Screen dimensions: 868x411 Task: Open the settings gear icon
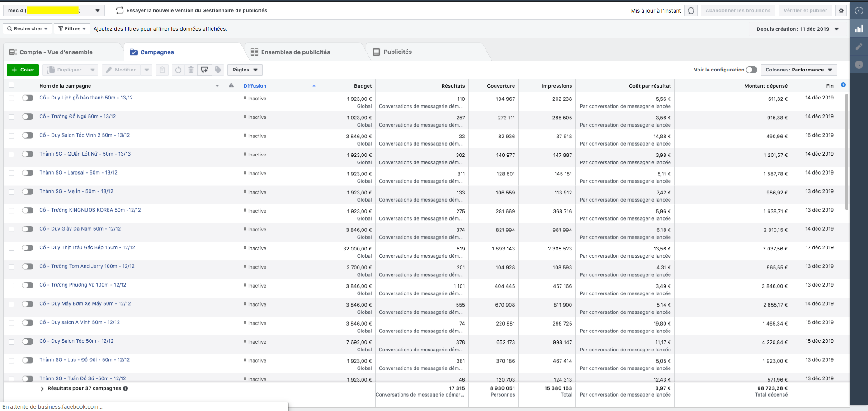(841, 11)
